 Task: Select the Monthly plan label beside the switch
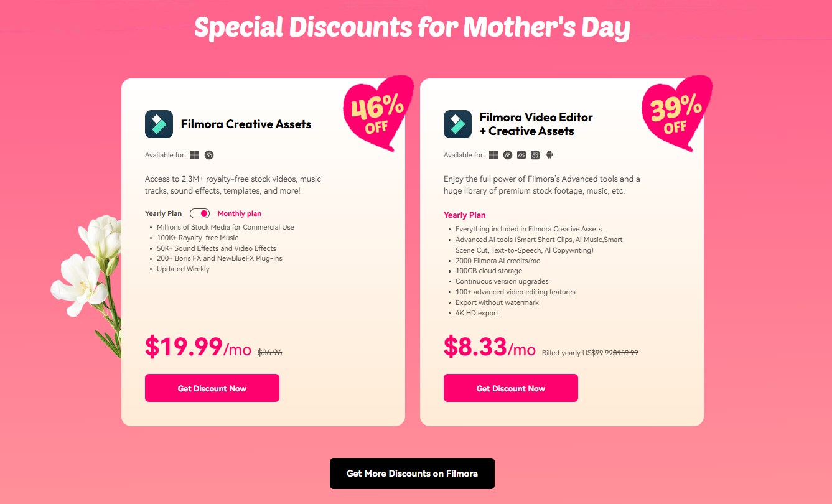pyautogui.click(x=240, y=213)
